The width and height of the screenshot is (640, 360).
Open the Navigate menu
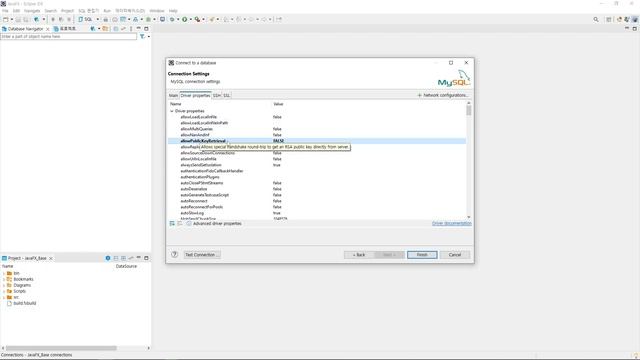(32, 11)
